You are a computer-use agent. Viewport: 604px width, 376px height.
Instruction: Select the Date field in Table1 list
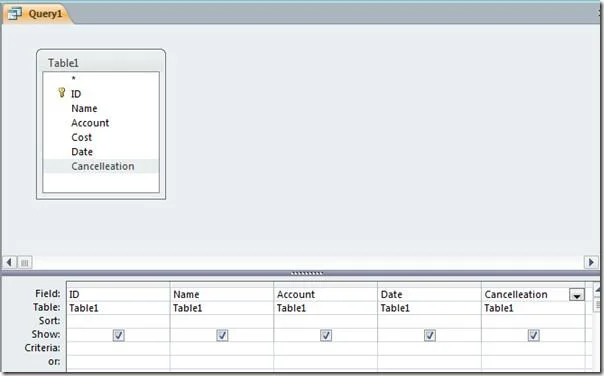pyautogui.click(x=101, y=152)
